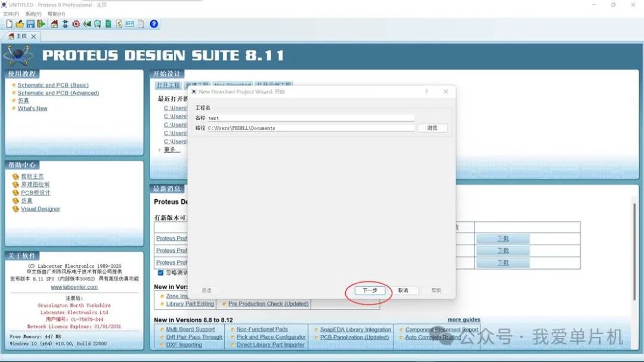The height and width of the screenshot is (362, 644).
Task: Click the third 下载 button in the update table
Action: (x=503, y=262)
